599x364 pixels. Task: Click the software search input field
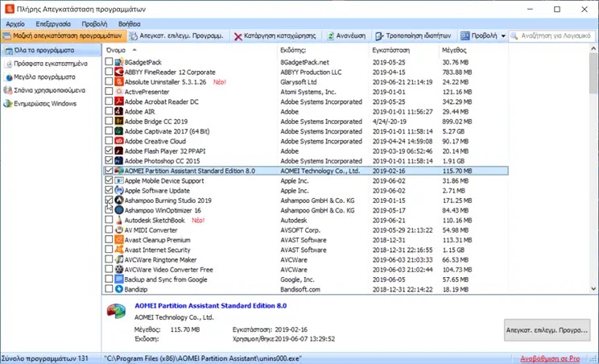(552, 36)
